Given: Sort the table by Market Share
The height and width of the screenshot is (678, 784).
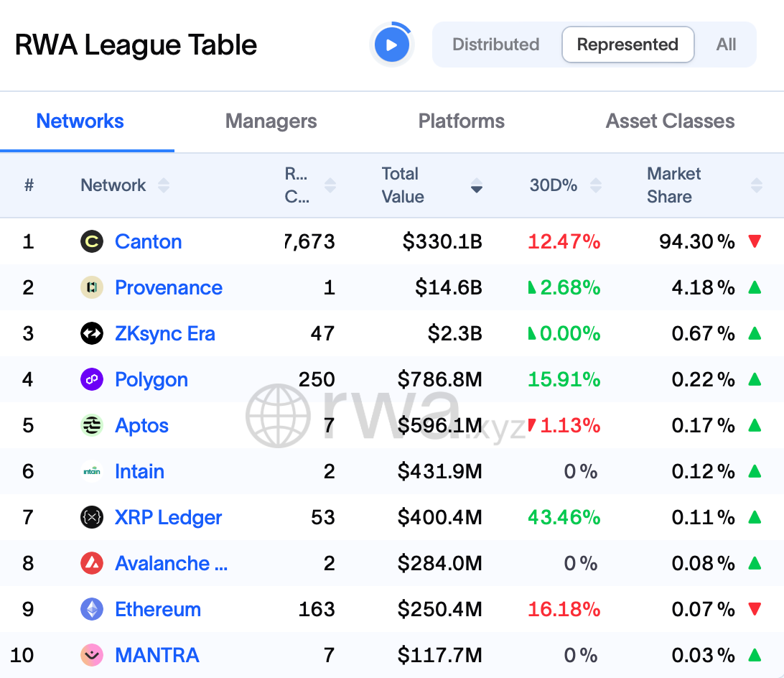Looking at the screenshot, I should (x=757, y=185).
